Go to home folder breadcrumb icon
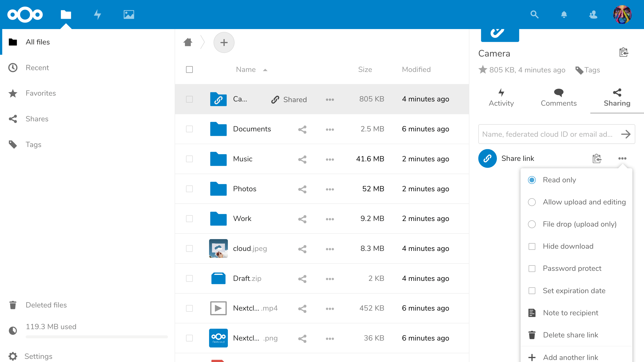This screenshot has height=362, width=644. coord(188,42)
